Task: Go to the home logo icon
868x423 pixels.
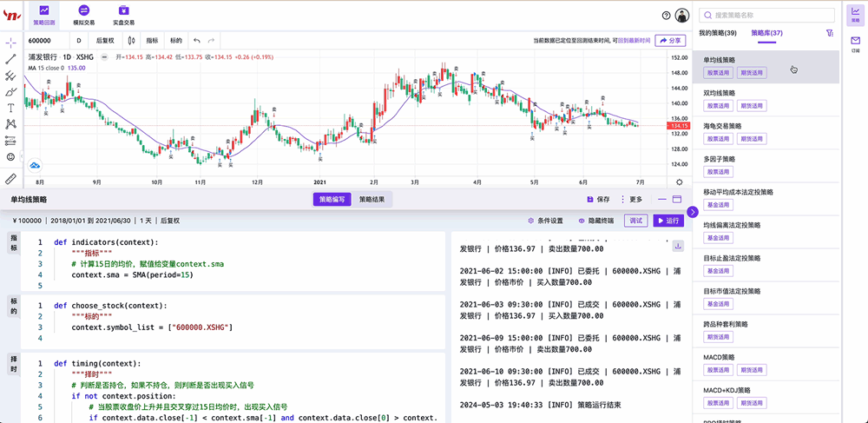Action: (11, 15)
